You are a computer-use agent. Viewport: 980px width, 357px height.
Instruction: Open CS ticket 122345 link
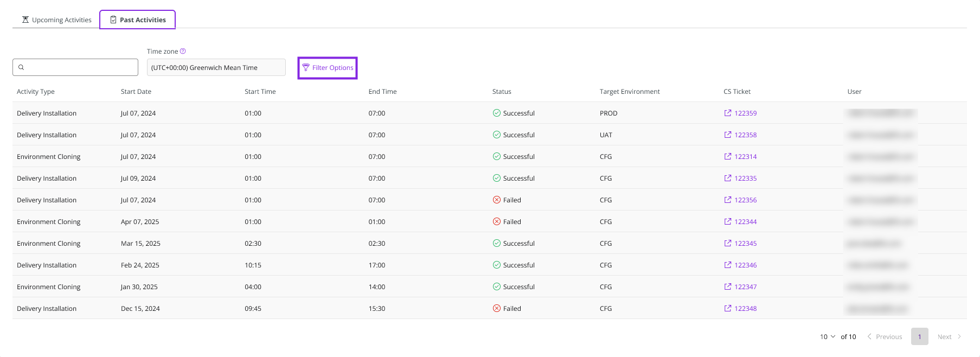[x=745, y=243]
